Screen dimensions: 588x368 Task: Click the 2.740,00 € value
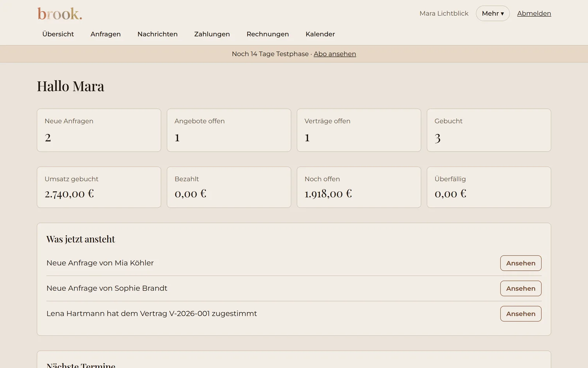pyautogui.click(x=69, y=194)
